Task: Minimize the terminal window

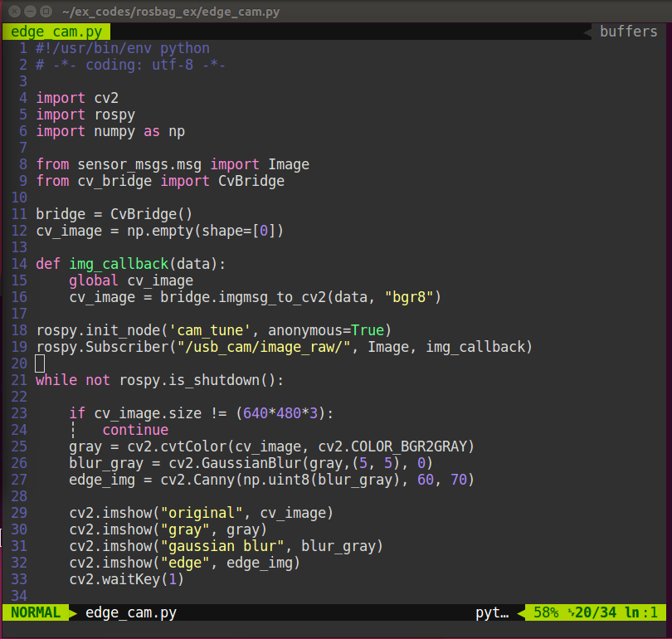Action: pyautogui.click(x=30, y=12)
